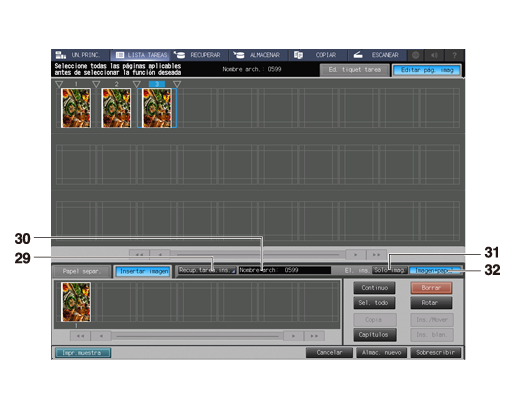
Task: Select insert image thumbnail 1 in lower panel
Action: coord(76,302)
